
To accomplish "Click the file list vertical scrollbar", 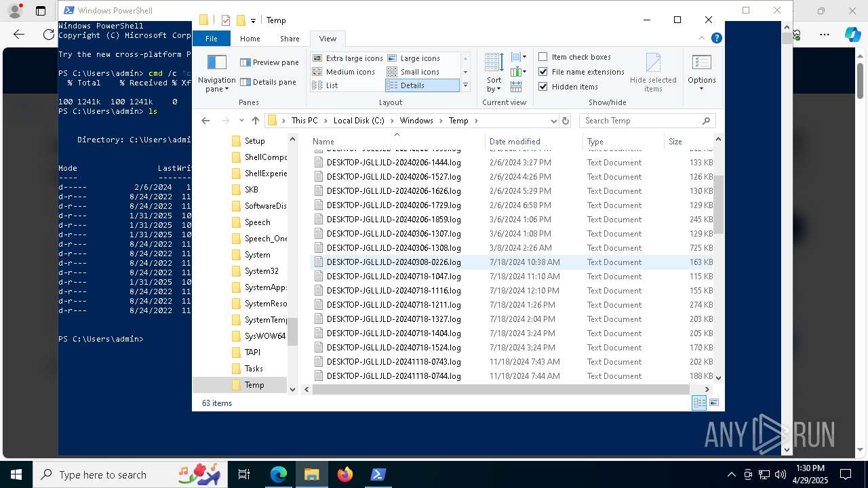I will click(x=718, y=203).
